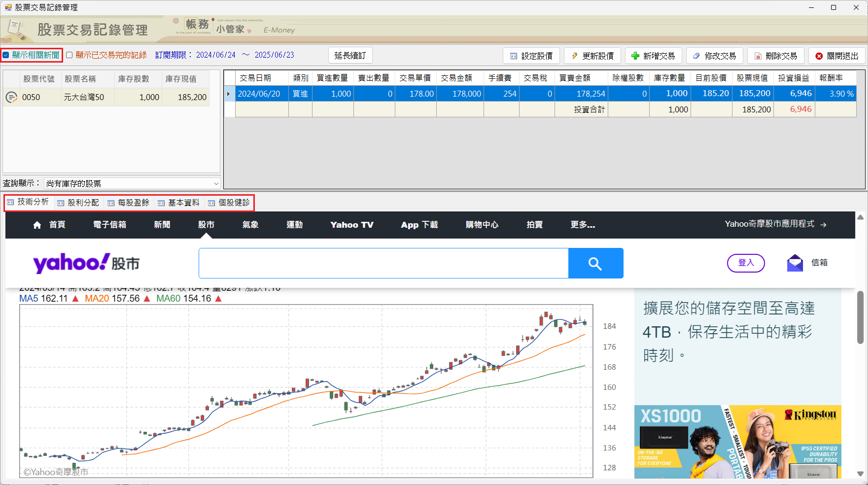Open 拍賣 in Yahoo navigation
Image resolution: width=868 pixels, height=485 pixels.
[x=535, y=225]
